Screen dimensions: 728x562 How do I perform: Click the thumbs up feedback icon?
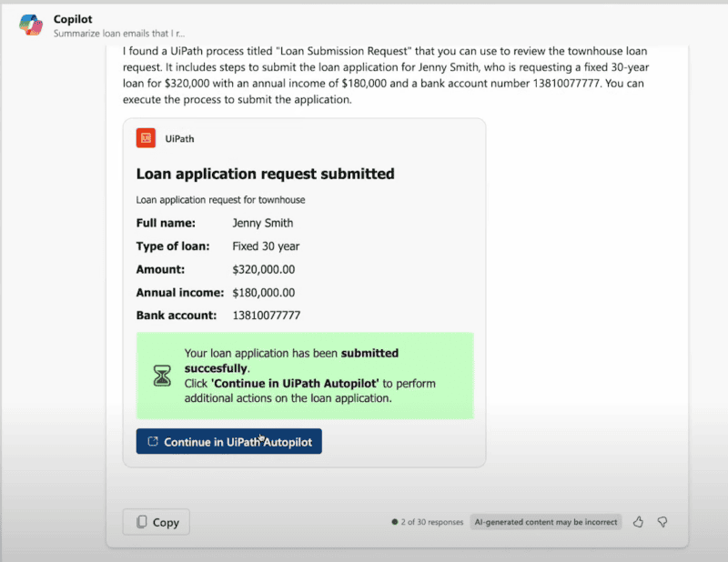pos(638,522)
